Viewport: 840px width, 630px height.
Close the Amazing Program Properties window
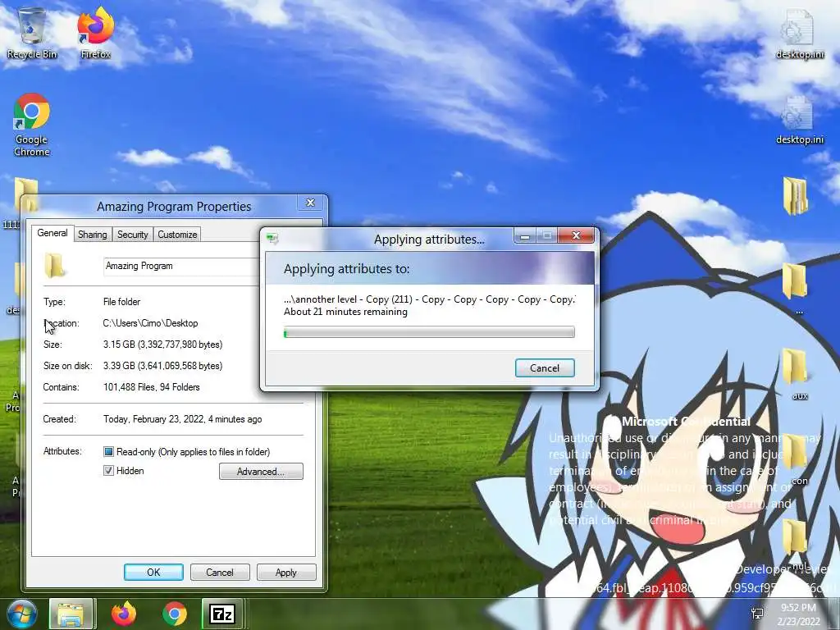310,203
